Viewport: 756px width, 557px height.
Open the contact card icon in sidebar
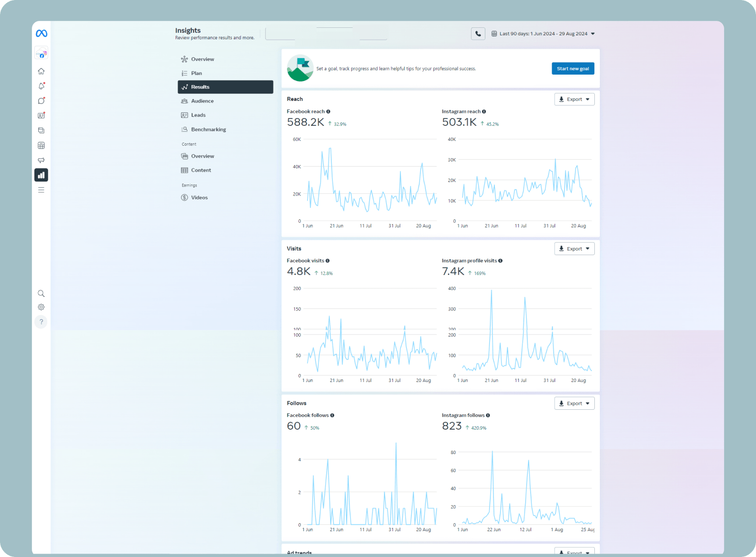click(x=41, y=115)
